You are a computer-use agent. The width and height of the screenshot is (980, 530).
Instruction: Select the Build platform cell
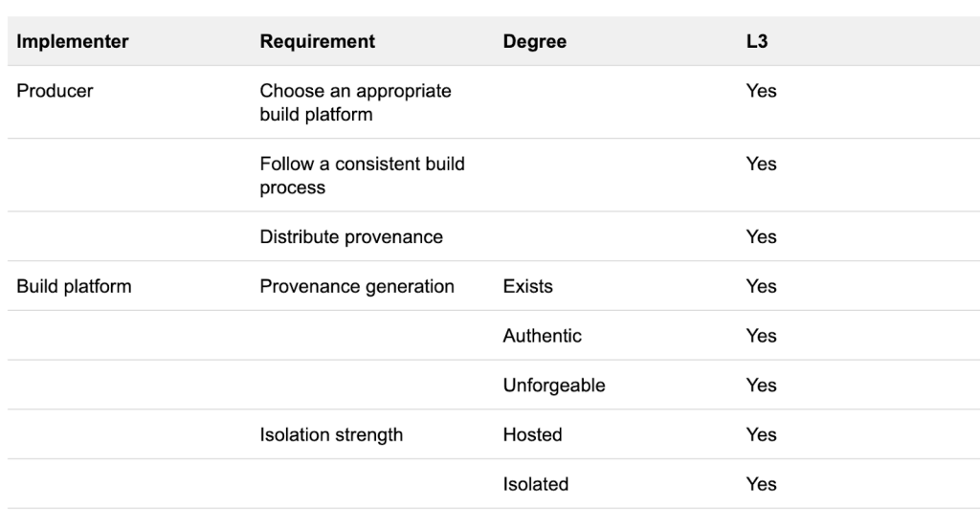74,286
